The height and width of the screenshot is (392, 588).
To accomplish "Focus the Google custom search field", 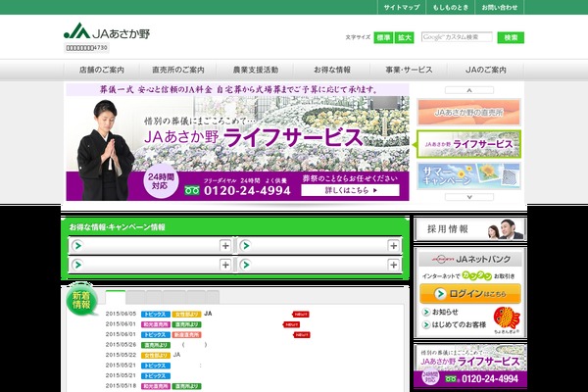I will click(457, 37).
